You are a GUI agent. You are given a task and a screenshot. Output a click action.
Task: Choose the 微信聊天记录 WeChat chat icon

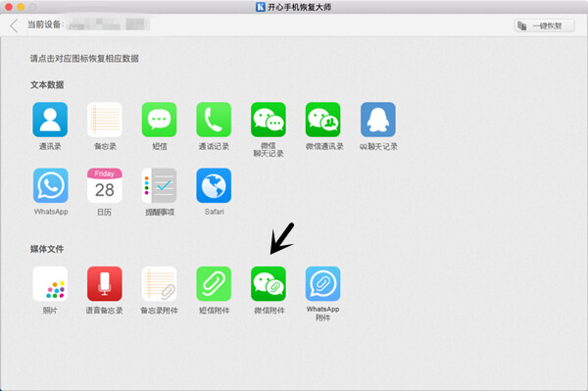click(x=269, y=120)
